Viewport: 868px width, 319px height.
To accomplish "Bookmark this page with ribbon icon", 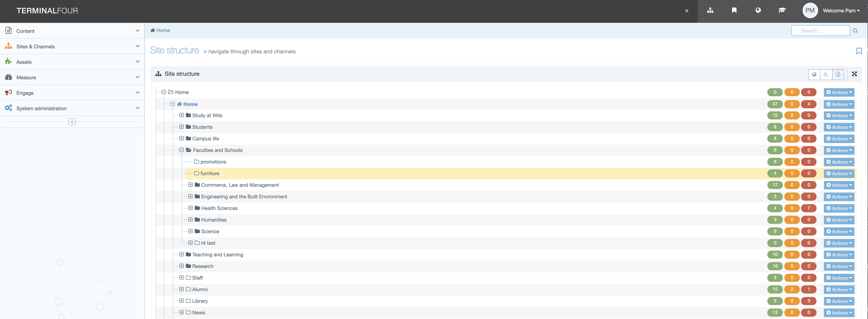I will coord(859,51).
